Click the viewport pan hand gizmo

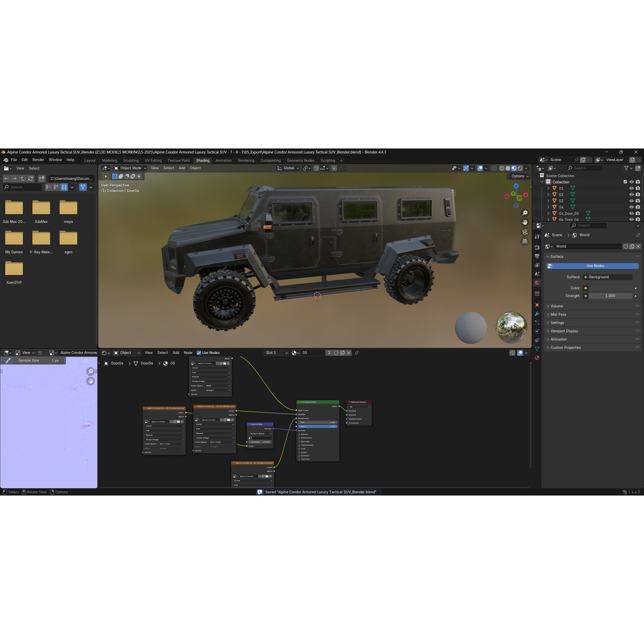pos(525,222)
